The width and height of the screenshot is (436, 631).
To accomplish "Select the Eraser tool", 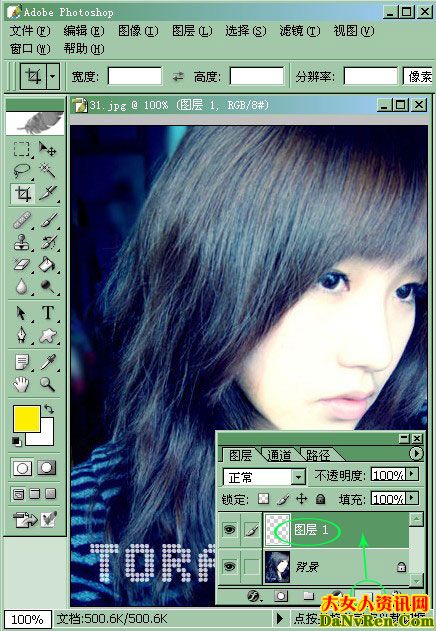I will point(22,264).
